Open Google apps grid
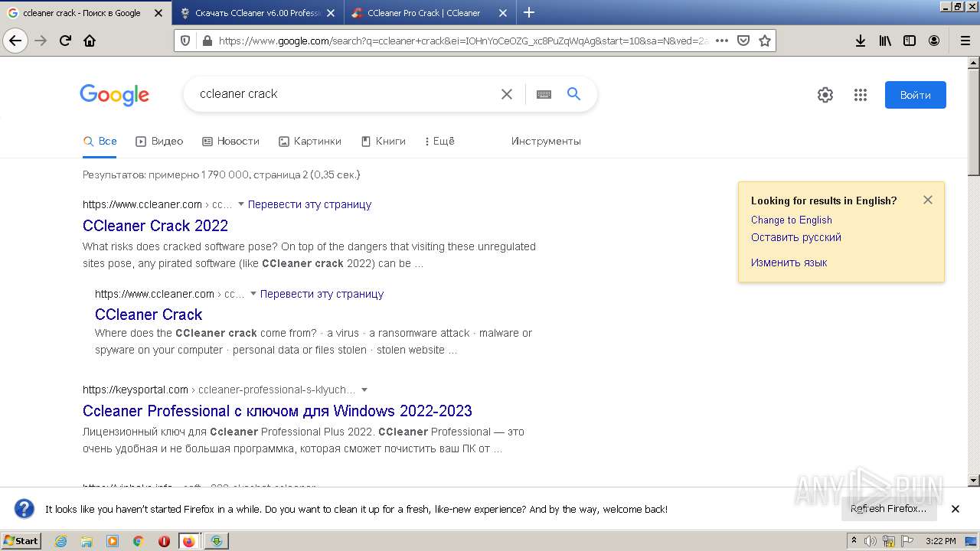This screenshot has width=980, height=551. click(861, 95)
